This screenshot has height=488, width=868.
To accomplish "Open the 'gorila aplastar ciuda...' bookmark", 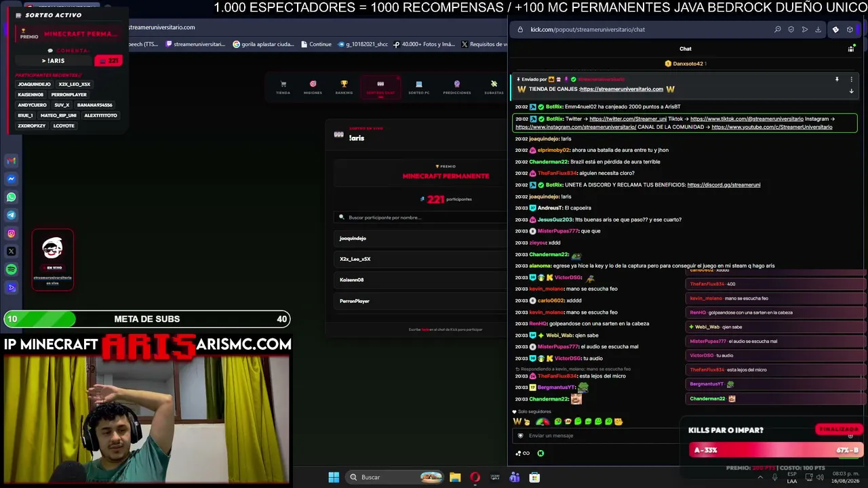I will pyautogui.click(x=263, y=45).
